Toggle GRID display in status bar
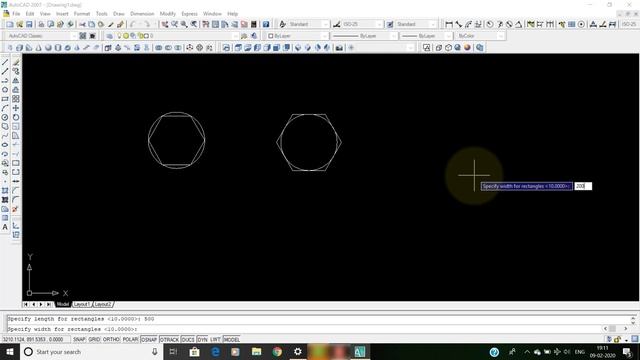The height and width of the screenshot is (360, 640). [94, 339]
